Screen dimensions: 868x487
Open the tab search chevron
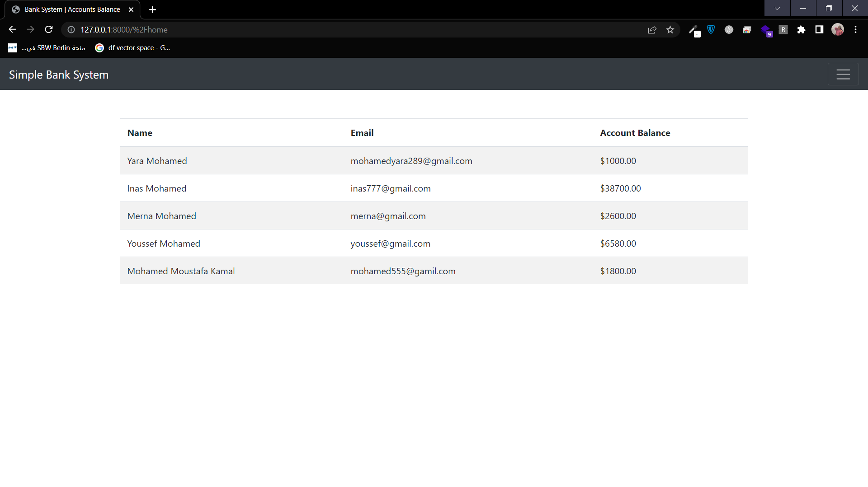(x=777, y=8)
